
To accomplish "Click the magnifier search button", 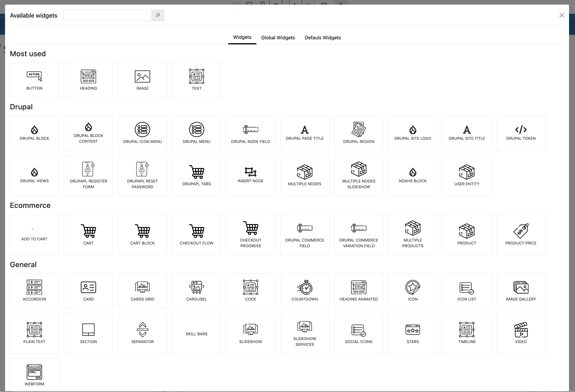I will point(158,15).
